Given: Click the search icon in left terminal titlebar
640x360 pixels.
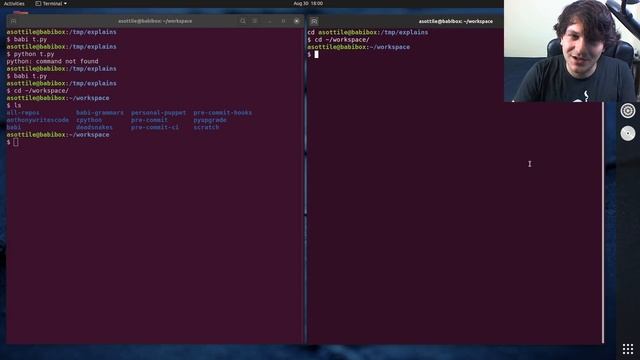Looking at the screenshot, I should pyautogui.click(x=243, y=21).
